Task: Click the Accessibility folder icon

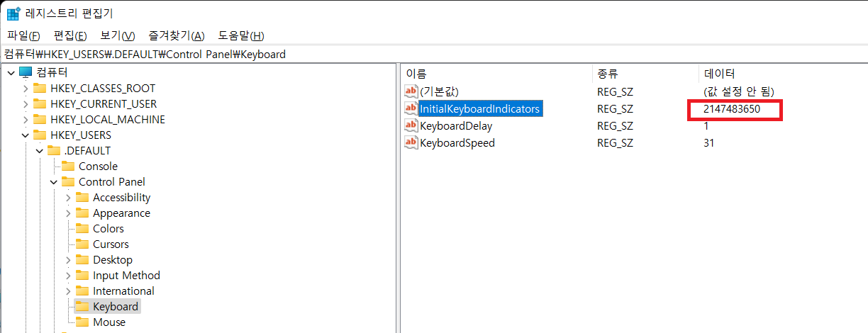Action: [x=82, y=197]
